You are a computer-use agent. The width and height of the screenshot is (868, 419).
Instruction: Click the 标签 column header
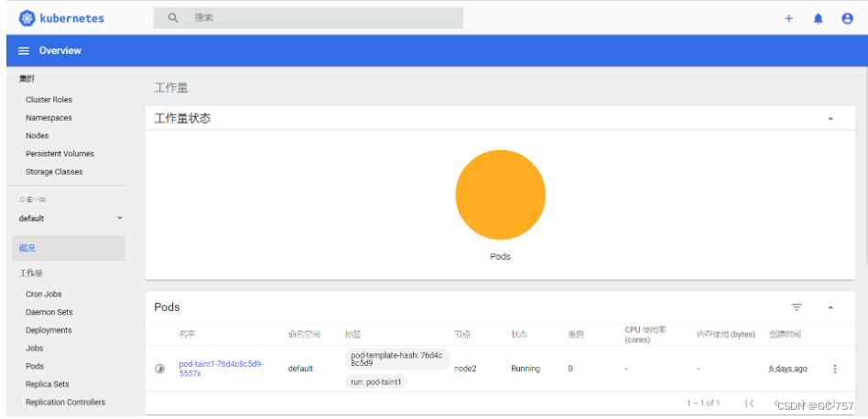pos(353,335)
